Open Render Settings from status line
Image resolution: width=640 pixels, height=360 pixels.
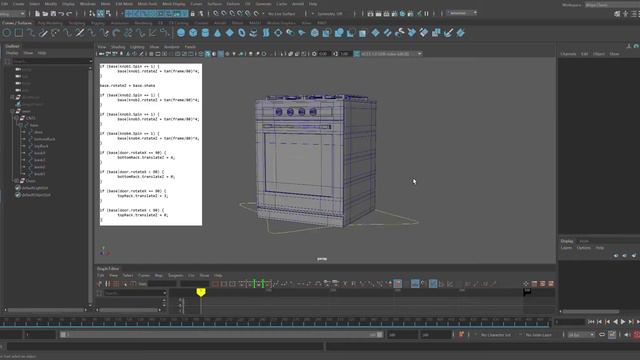click(x=394, y=13)
